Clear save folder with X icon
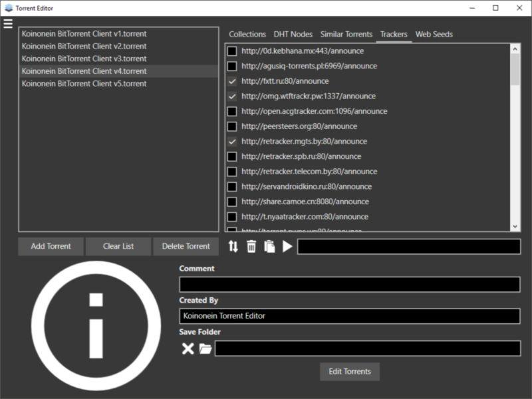The image size is (532, 399). pos(188,348)
